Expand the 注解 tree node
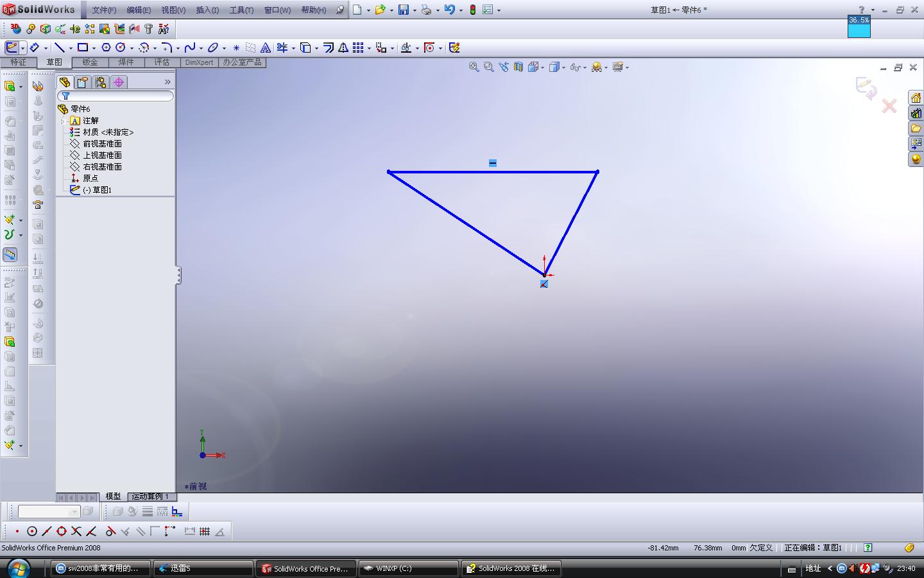The height and width of the screenshot is (578, 924). pos(63,121)
